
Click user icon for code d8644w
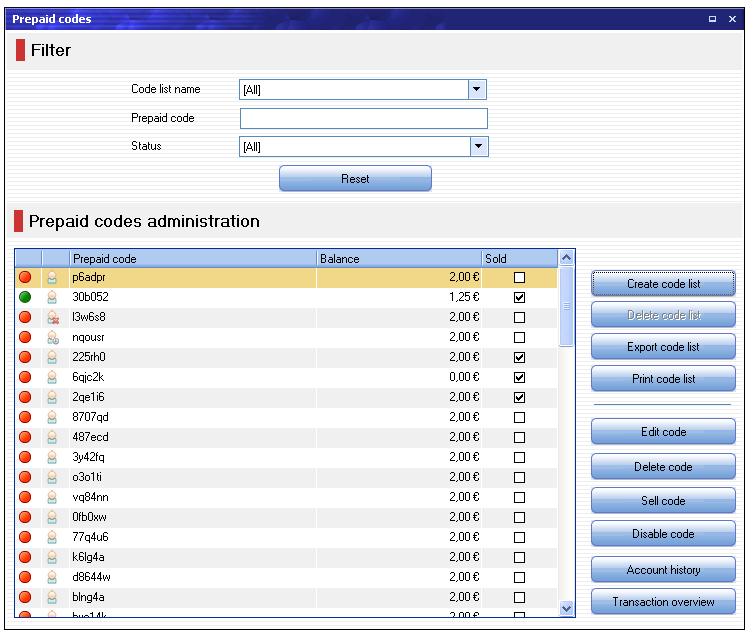point(52,578)
